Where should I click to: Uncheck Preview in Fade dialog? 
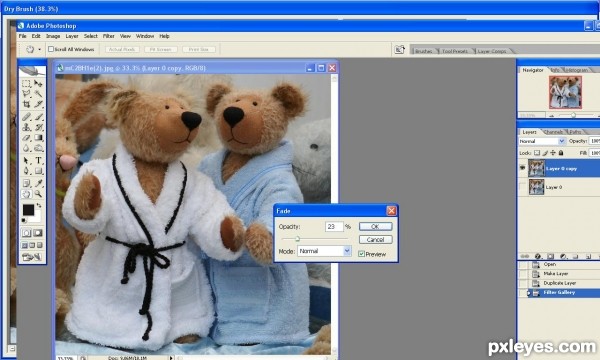pos(361,254)
